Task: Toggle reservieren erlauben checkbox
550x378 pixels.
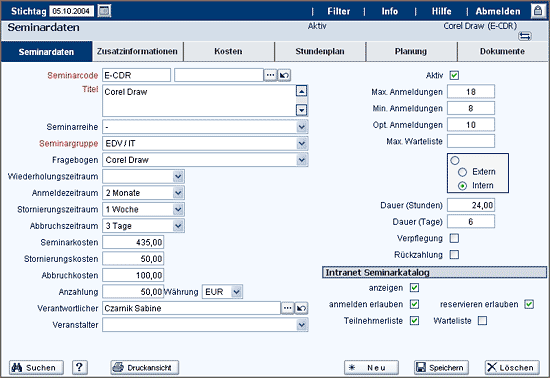Action: click(529, 304)
